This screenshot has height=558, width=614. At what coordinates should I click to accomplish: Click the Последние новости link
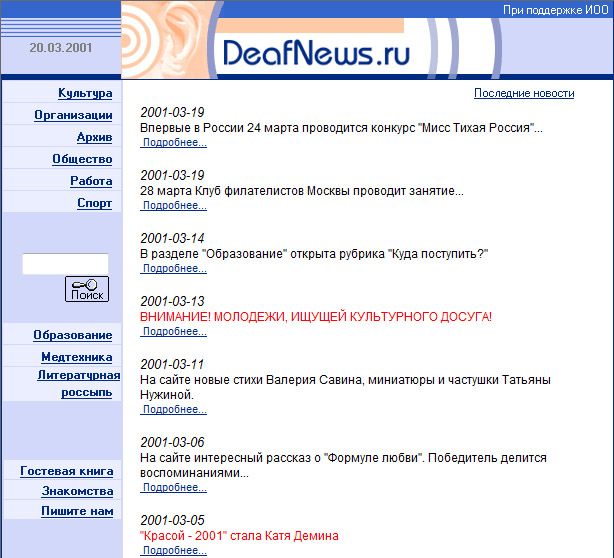tap(524, 93)
